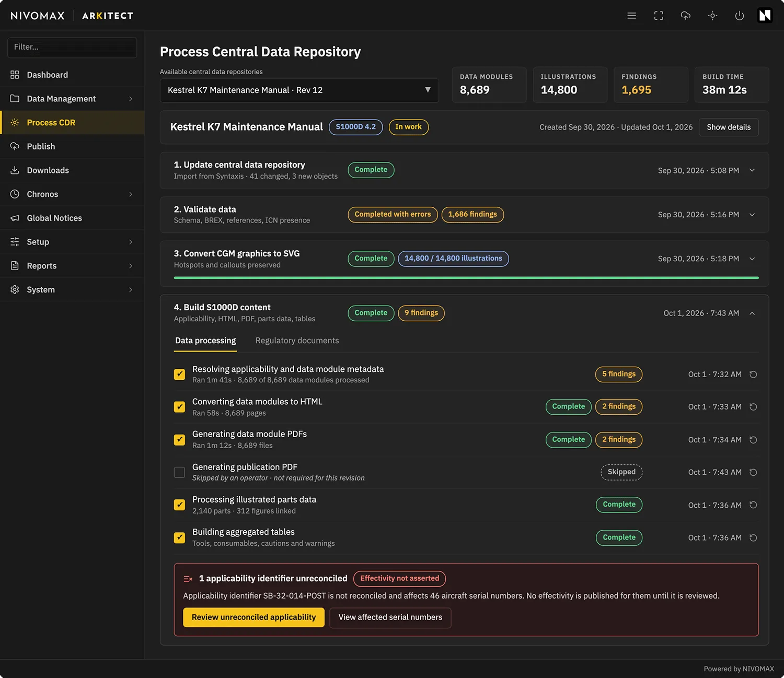Screen dimensions: 784x678
Task: Switch theme with the sun icon
Action: [712, 16]
